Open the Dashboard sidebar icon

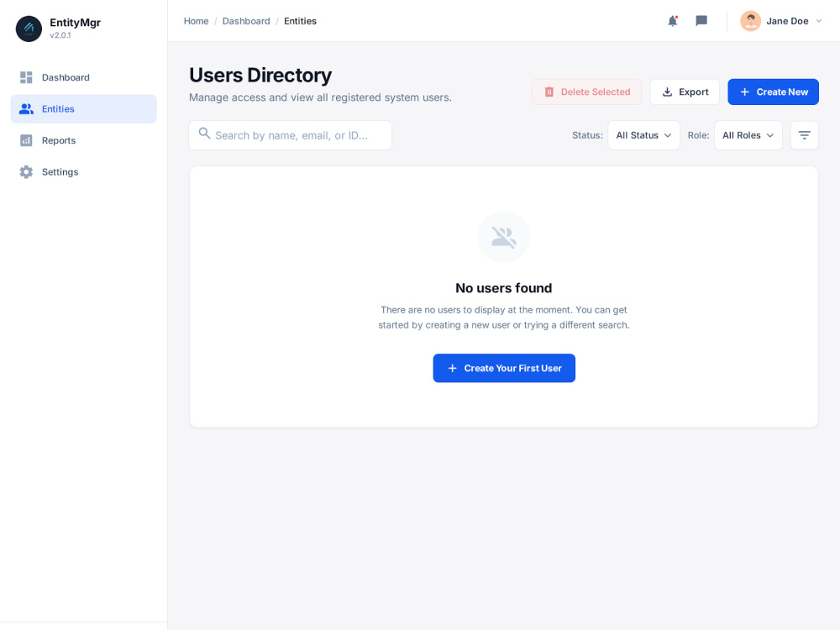pyautogui.click(x=26, y=77)
